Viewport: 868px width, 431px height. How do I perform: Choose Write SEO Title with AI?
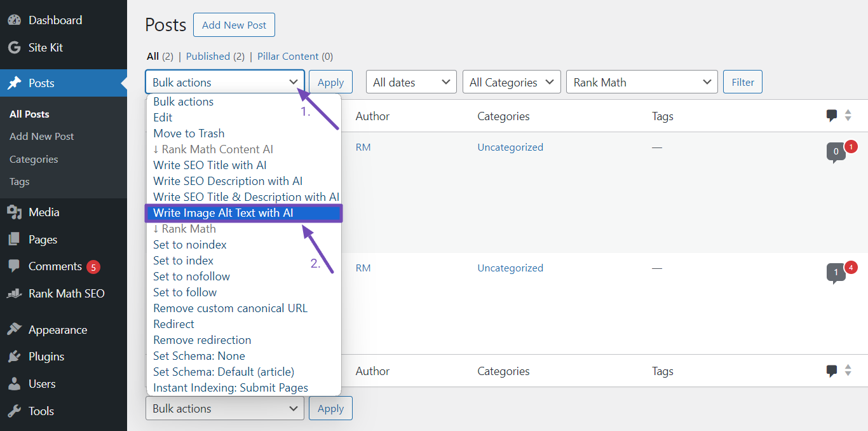click(243, 165)
